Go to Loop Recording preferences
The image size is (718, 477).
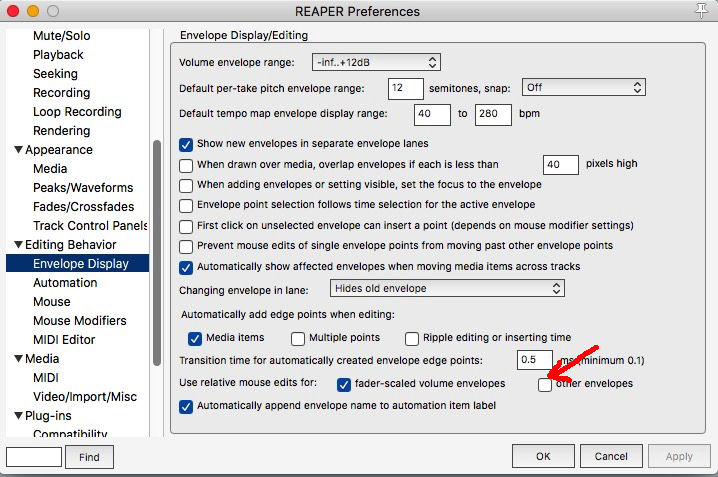pos(77,112)
